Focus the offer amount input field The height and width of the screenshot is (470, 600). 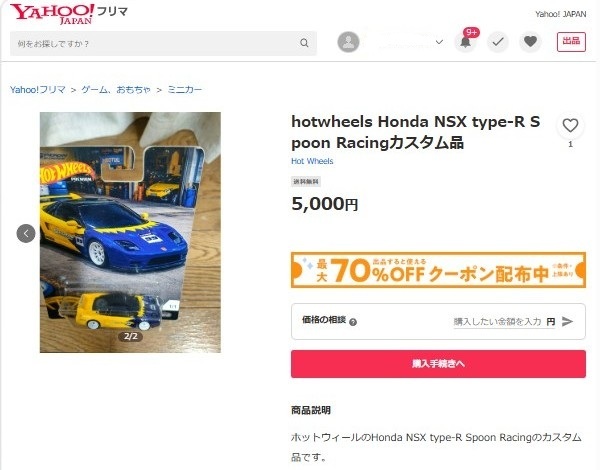[x=499, y=321]
